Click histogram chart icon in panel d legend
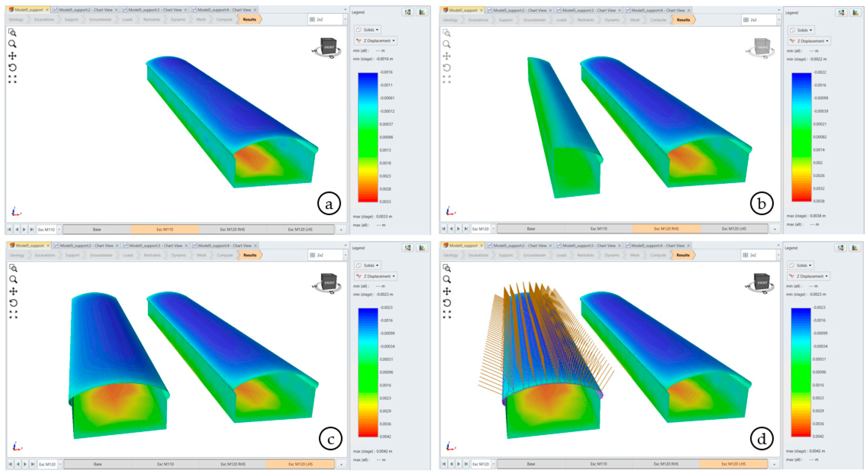The width and height of the screenshot is (868, 476). 855,248
